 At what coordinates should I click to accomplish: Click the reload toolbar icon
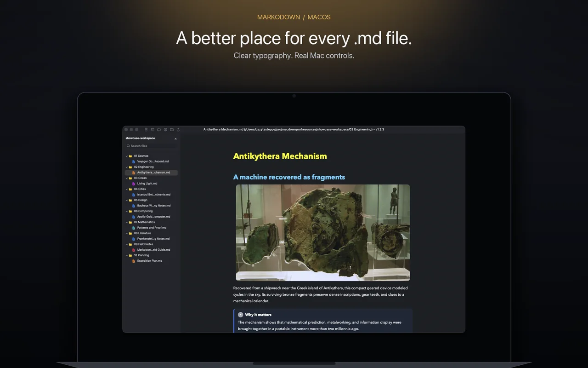pos(178,130)
